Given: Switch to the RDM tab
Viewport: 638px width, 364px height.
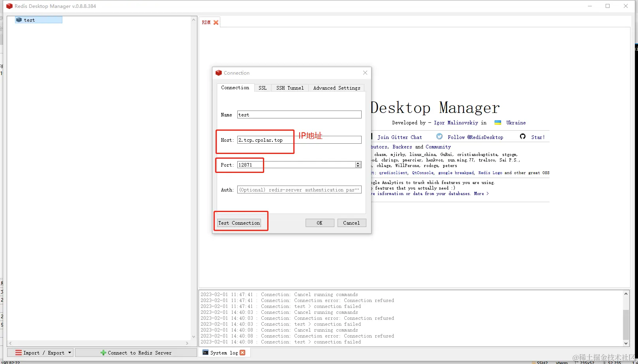Looking at the screenshot, I should pos(206,23).
